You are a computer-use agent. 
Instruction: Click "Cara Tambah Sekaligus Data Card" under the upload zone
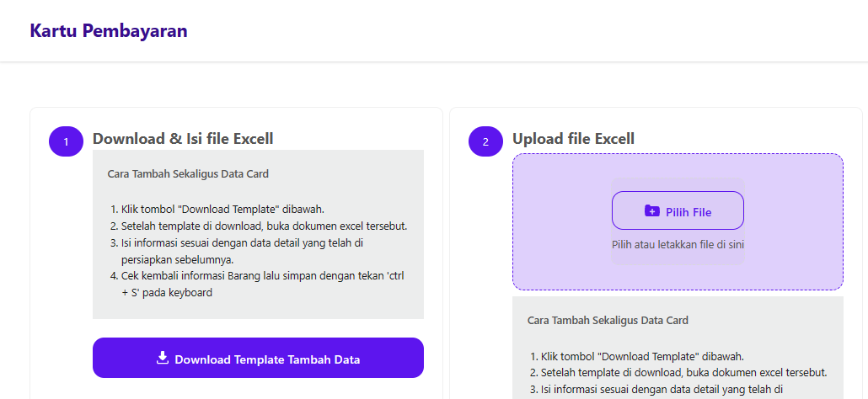pyautogui.click(x=608, y=321)
